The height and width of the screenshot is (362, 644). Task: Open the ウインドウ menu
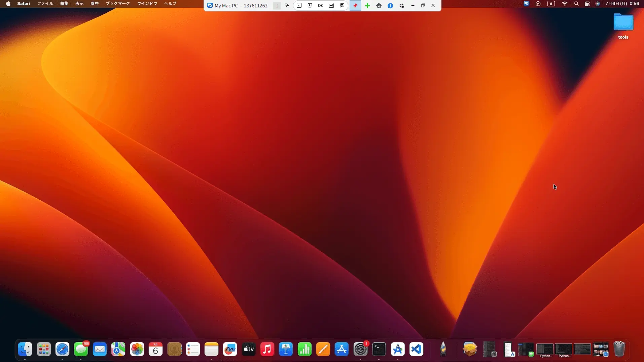pyautogui.click(x=147, y=4)
